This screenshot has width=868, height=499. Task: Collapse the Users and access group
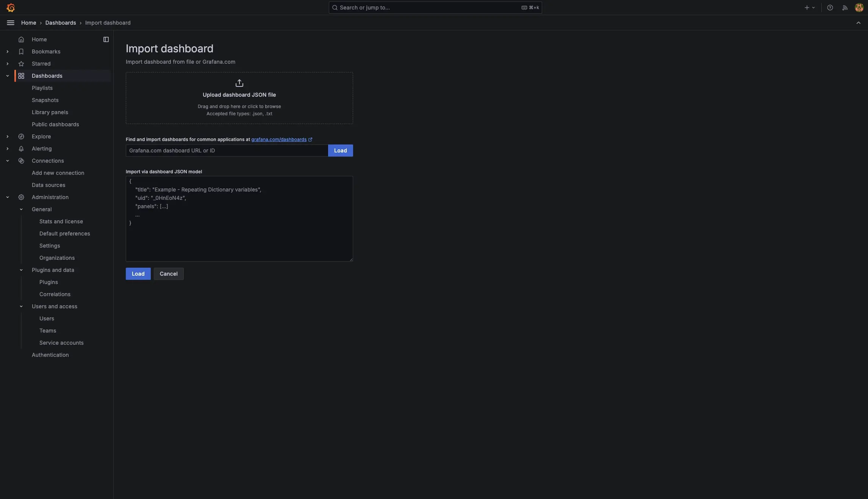point(21,306)
